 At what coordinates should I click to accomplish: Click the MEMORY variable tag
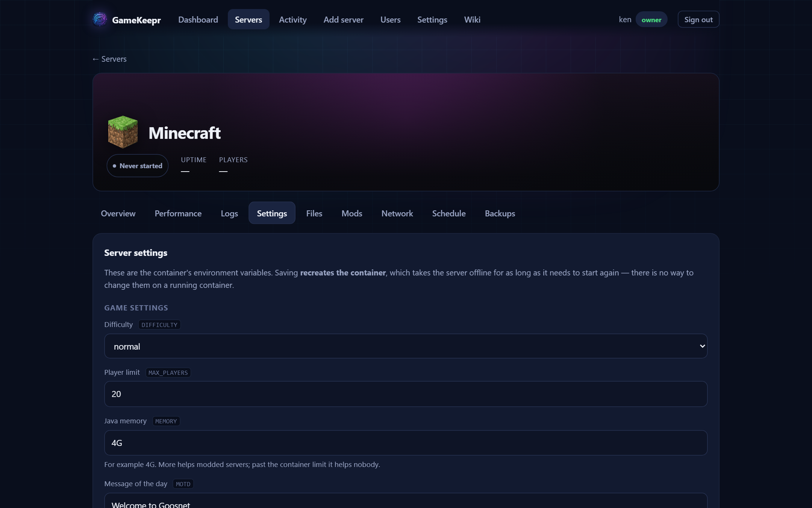(x=166, y=421)
